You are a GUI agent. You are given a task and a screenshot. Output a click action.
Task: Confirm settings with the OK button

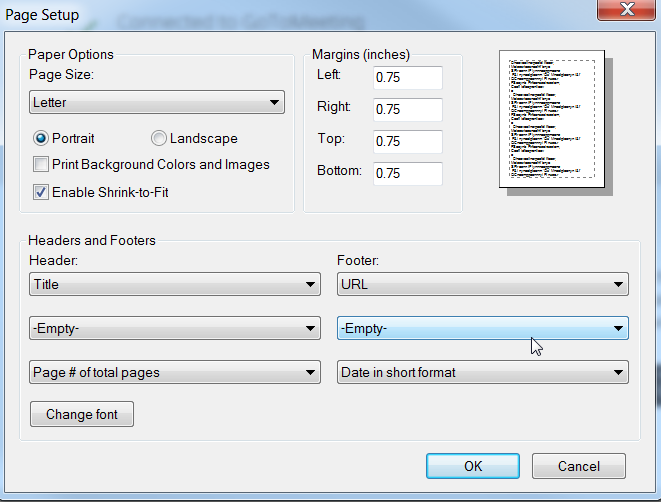tap(473, 466)
